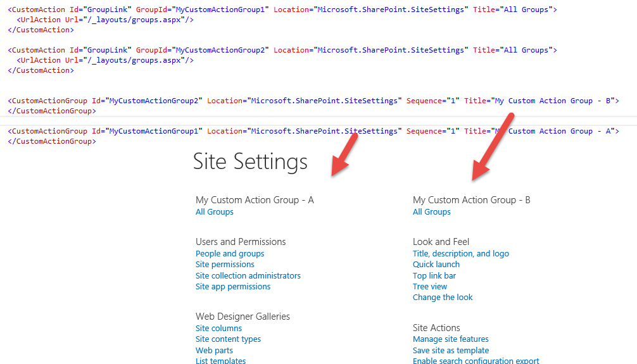Image resolution: width=637 pixels, height=364 pixels.
Task: Open All Groups under Action Group A
Action: point(215,212)
